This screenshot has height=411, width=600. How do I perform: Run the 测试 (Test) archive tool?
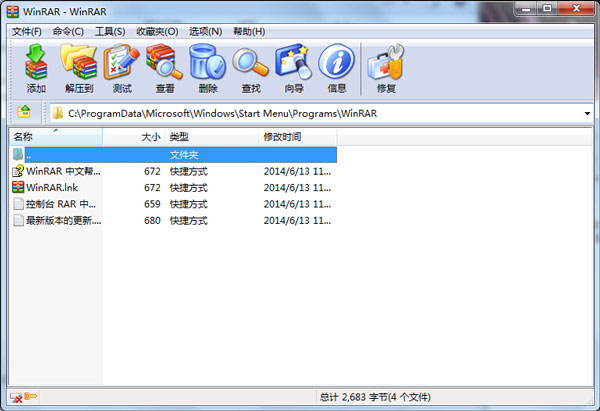click(x=121, y=68)
